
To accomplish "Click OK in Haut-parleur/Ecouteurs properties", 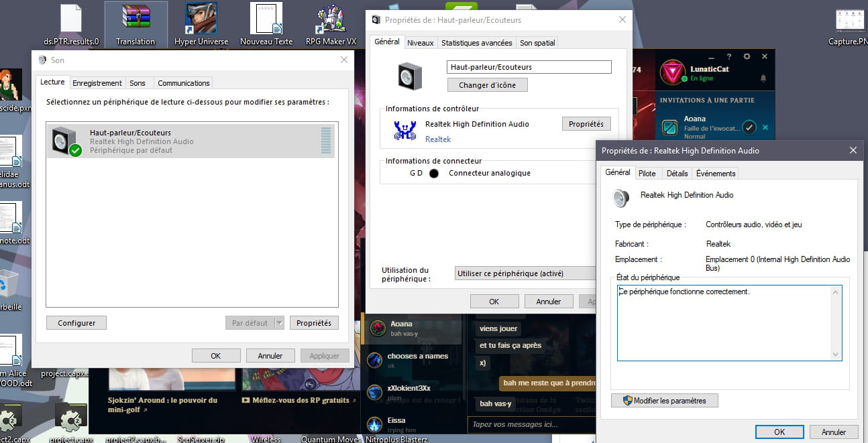I will coord(494,302).
